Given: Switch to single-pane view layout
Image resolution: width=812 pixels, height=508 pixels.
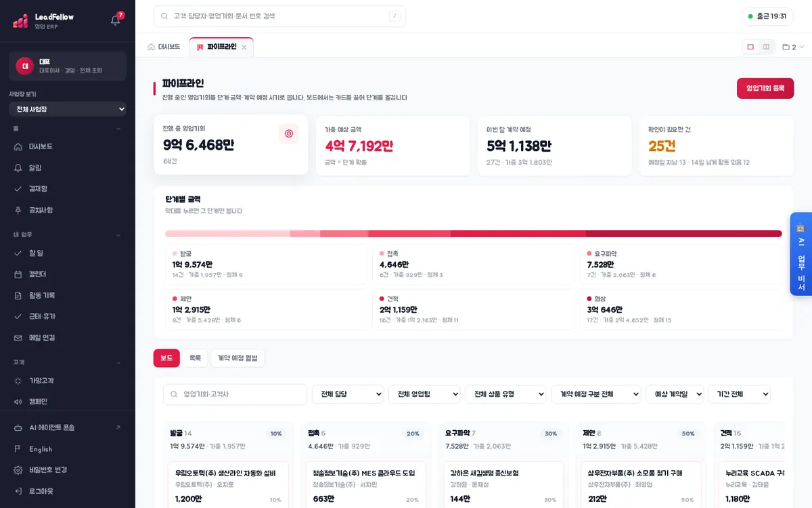Looking at the screenshot, I should pos(750,47).
